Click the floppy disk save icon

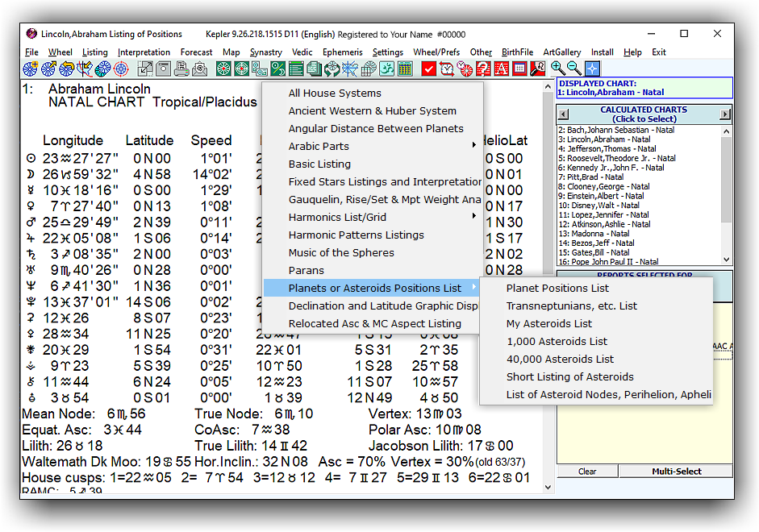click(x=164, y=69)
